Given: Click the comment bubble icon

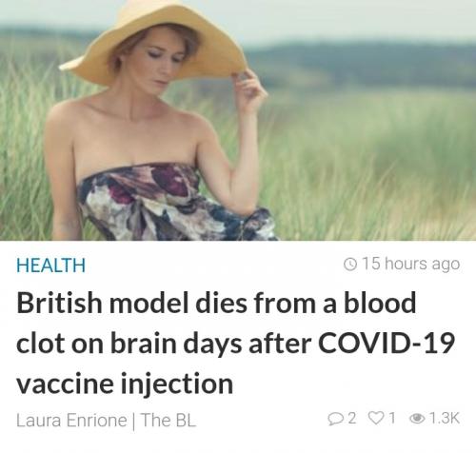Looking at the screenshot, I should point(336,419).
